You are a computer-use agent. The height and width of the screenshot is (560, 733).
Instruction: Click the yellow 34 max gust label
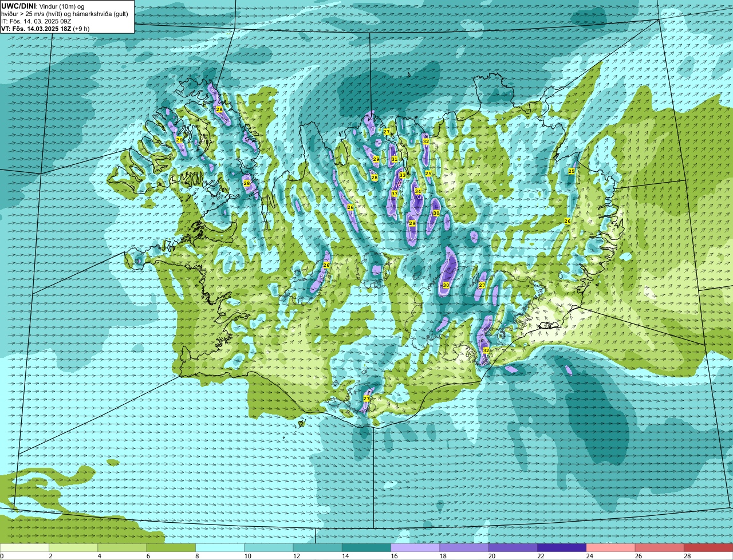[x=418, y=191]
